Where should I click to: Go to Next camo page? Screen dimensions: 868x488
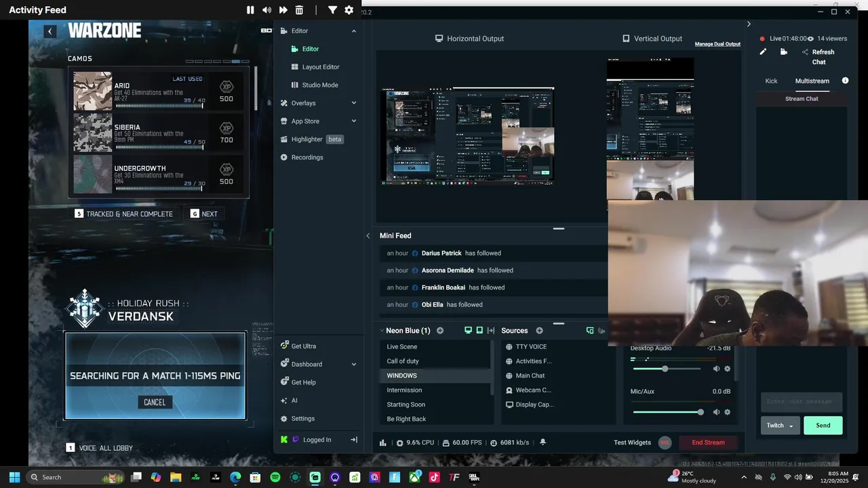pos(204,213)
